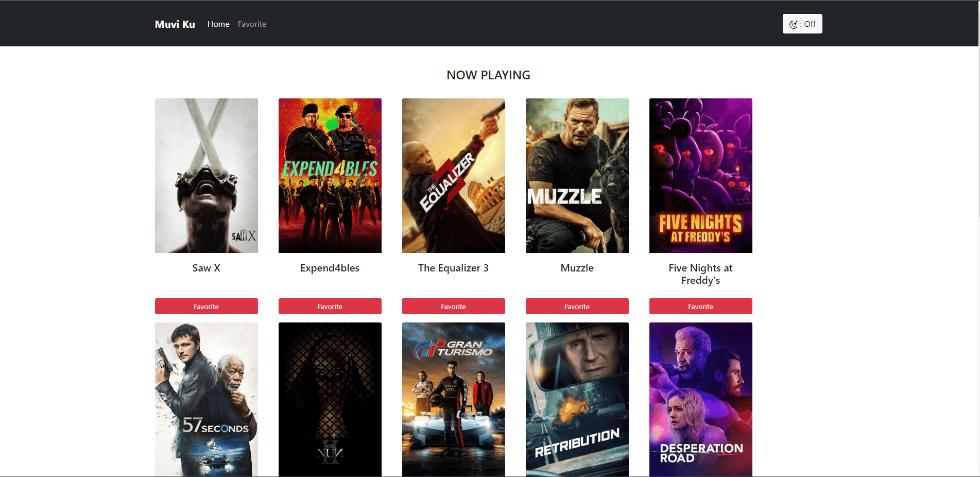The width and height of the screenshot is (980, 477).
Task: Click the 57 Seconds poster
Action: tap(206, 399)
